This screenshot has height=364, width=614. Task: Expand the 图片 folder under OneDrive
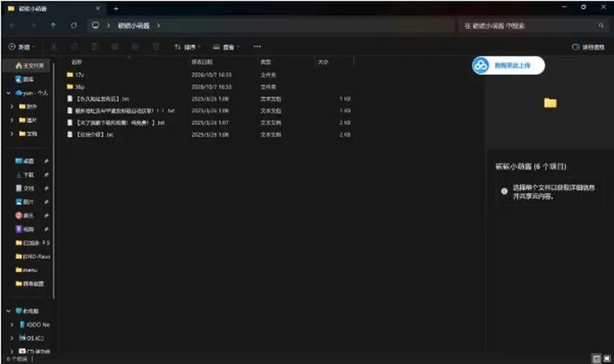12,120
